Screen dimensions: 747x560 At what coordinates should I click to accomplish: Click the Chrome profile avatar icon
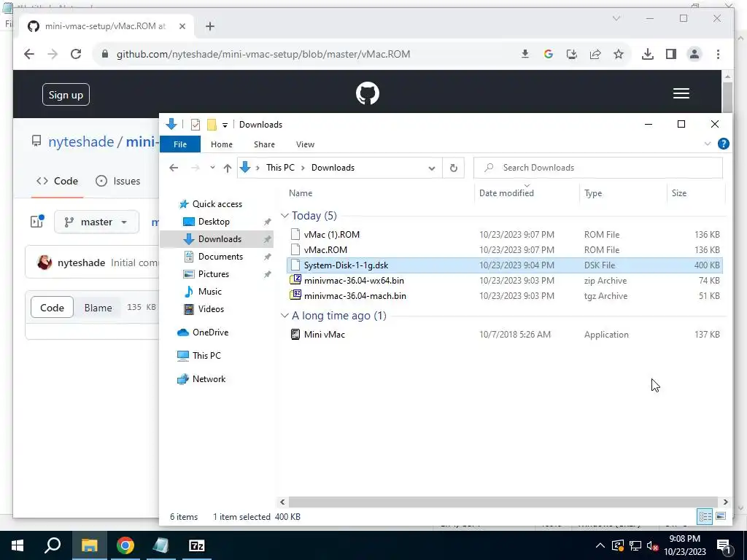click(x=694, y=54)
